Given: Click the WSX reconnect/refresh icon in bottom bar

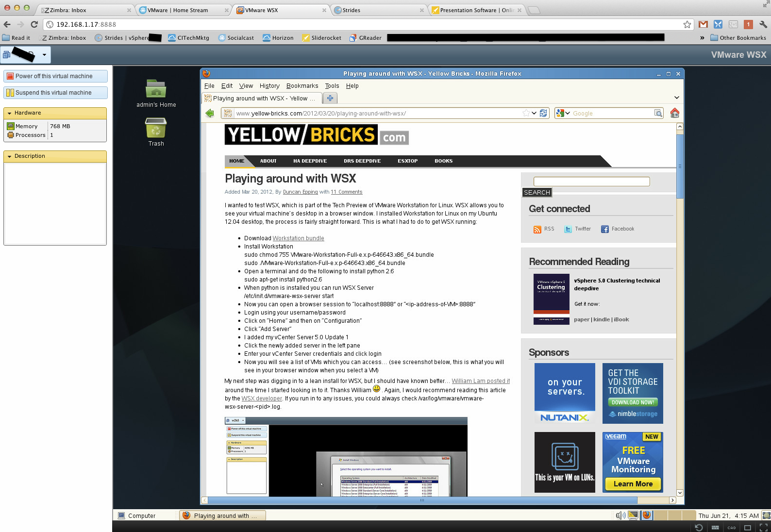Looking at the screenshot, I should 699,527.
